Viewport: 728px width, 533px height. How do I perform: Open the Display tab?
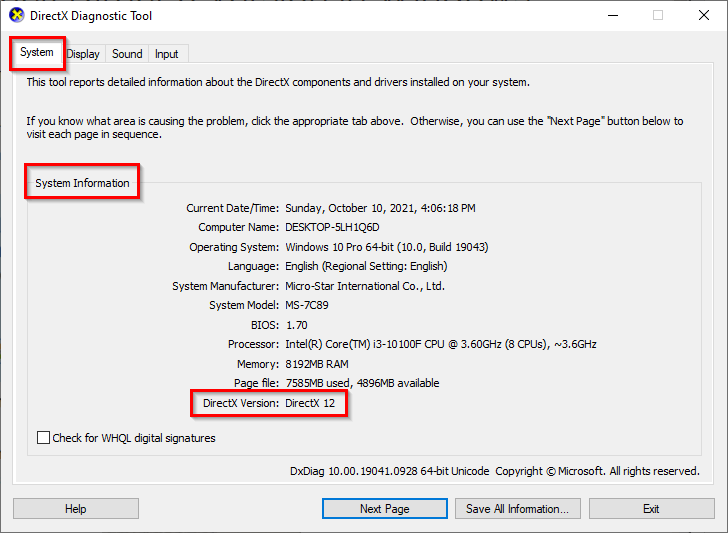pyautogui.click(x=83, y=54)
